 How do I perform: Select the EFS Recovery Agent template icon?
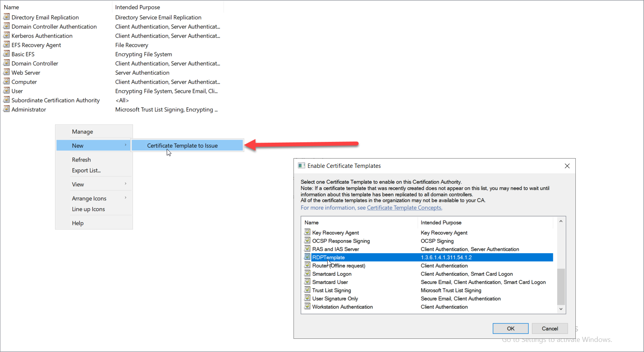[x=7, y=45]
